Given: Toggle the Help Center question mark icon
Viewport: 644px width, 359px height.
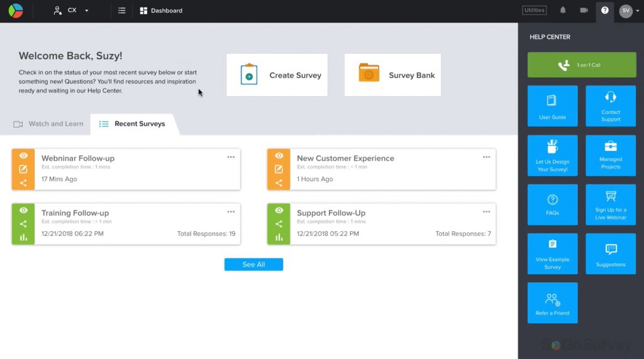Looking at the screenshot, I should coord(604,10).
